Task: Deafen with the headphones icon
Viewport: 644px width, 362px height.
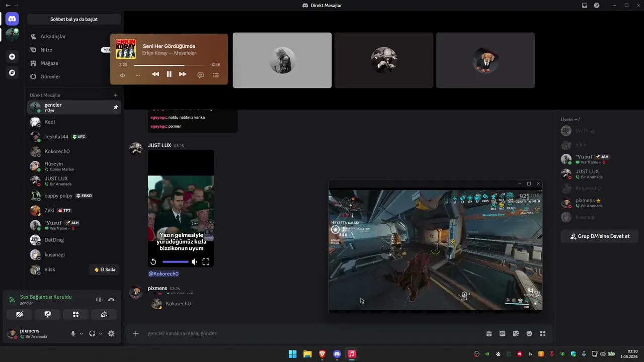Action: (92, 333)
